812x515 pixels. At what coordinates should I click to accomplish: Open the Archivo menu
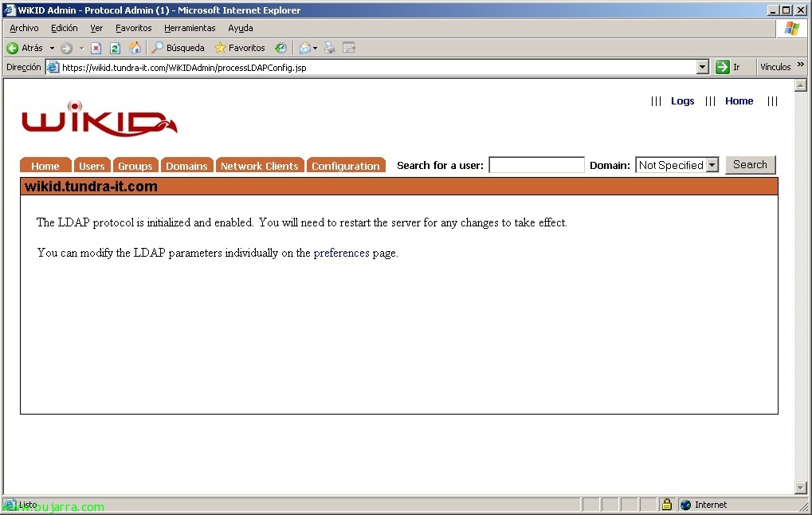[24, 28]
